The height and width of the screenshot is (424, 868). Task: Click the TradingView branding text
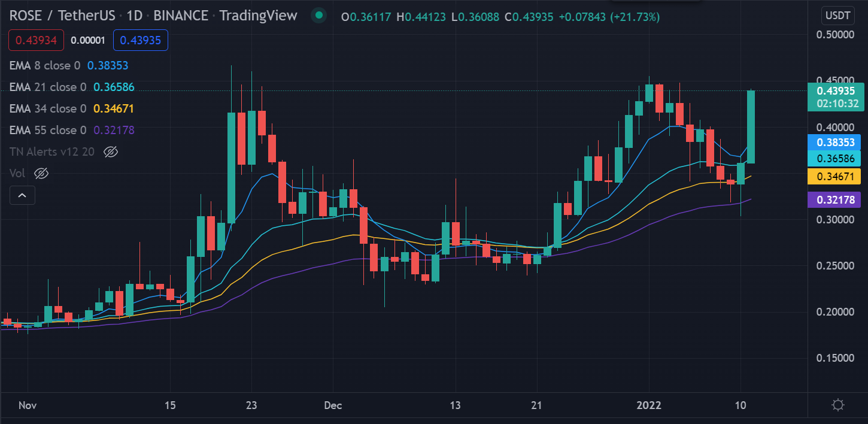pos(258,16)
